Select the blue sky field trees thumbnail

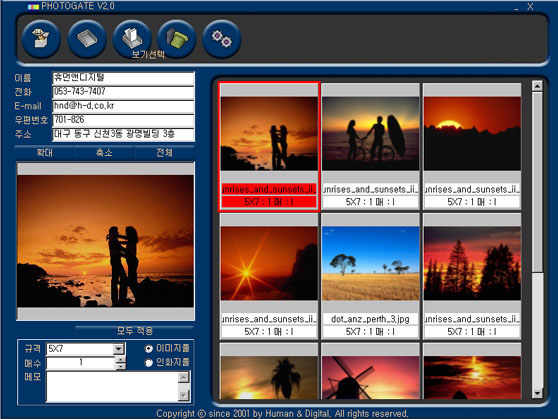370,263
